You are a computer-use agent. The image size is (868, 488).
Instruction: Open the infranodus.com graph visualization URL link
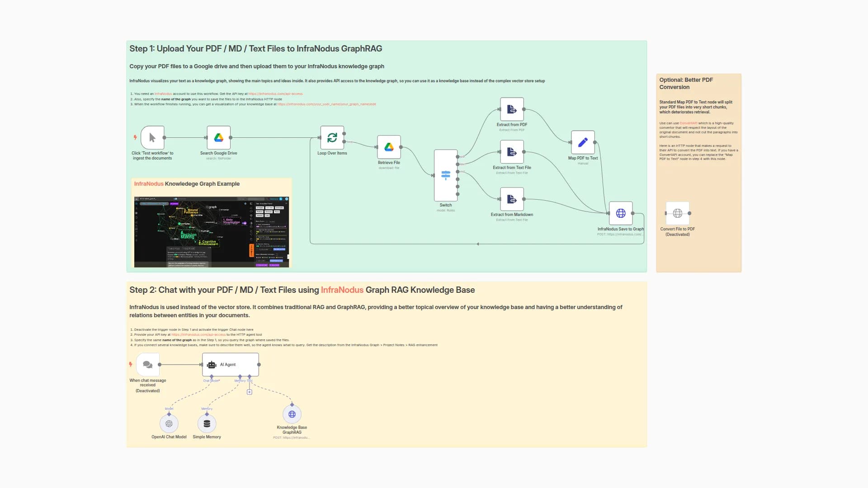click(326, 104)
